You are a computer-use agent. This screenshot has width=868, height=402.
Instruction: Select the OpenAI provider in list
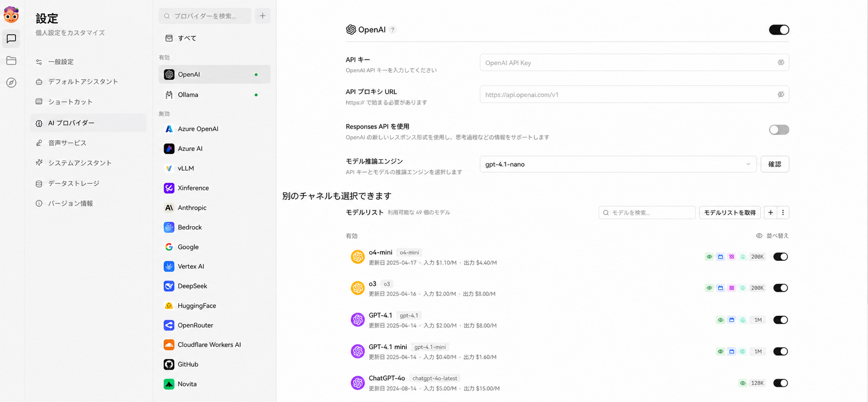tap(215, 74)
